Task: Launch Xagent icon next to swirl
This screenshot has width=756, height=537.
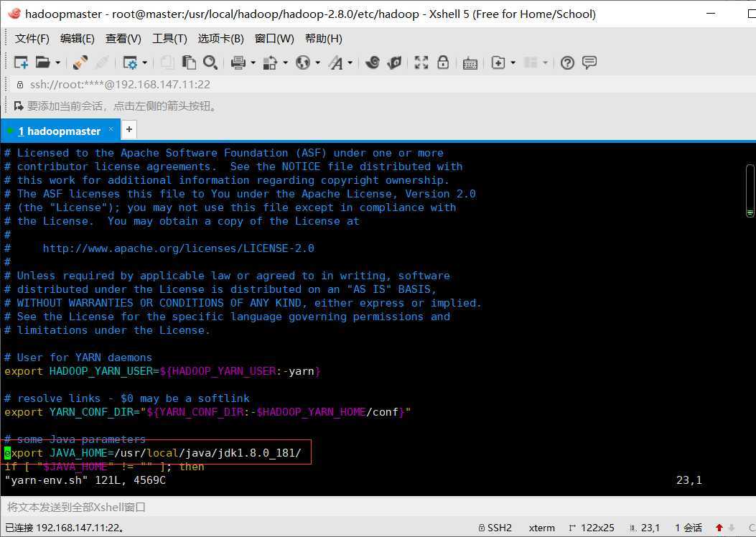Action: [394, 62]
